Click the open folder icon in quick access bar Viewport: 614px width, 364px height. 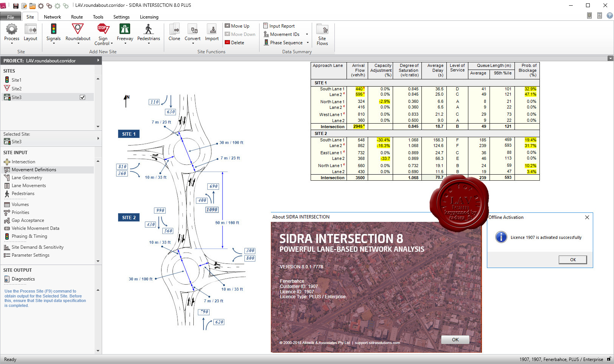(x=33, y=6)
